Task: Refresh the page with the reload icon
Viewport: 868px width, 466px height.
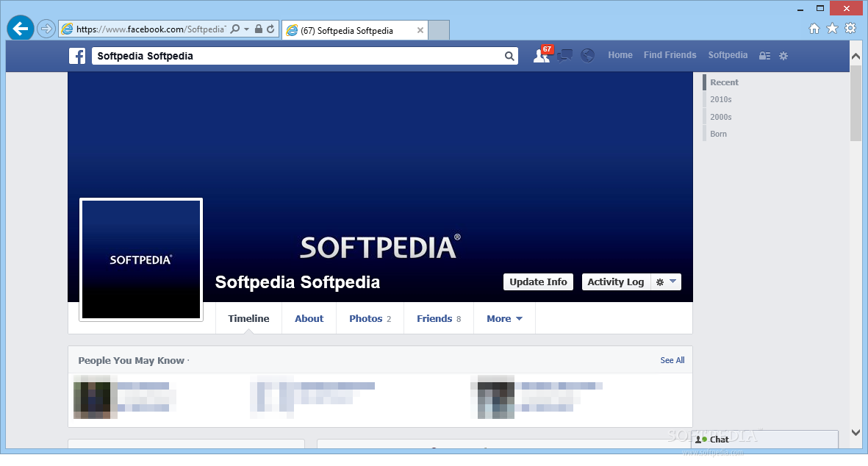Action: pyautogui.click(x=270, y=29)
